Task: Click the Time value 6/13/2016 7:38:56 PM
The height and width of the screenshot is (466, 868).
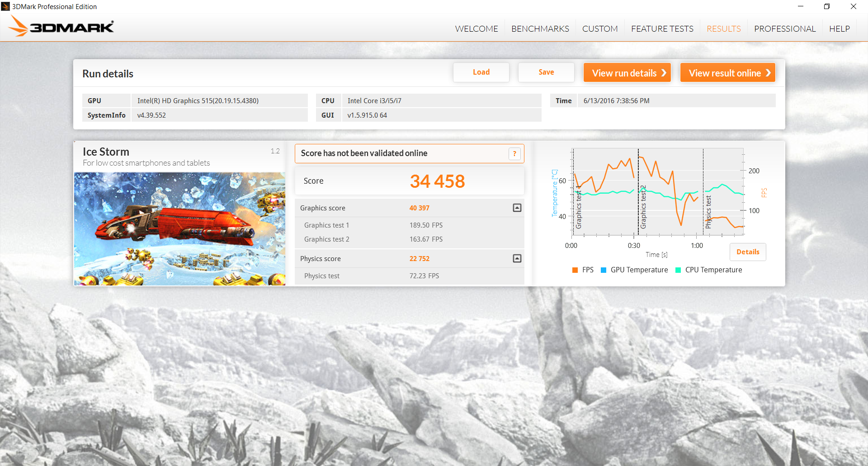Action: click(x=616, y=101)
